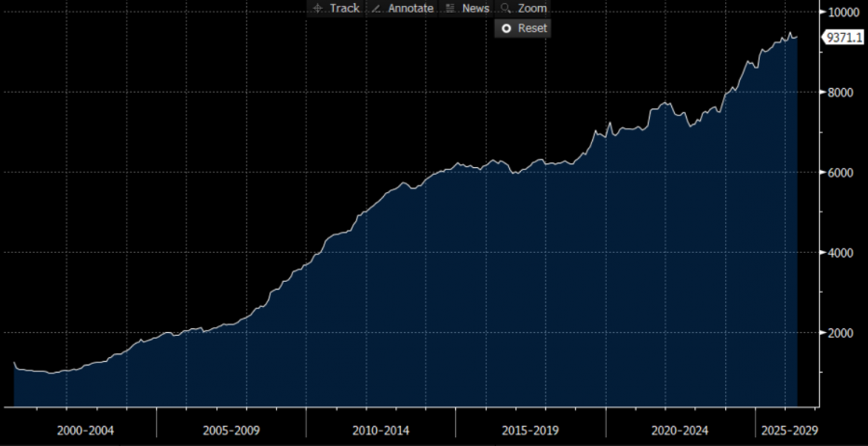The image size is (868, 446).
Task: Click the 2005-2009 time period label
Action: click(x=231, y=431)
